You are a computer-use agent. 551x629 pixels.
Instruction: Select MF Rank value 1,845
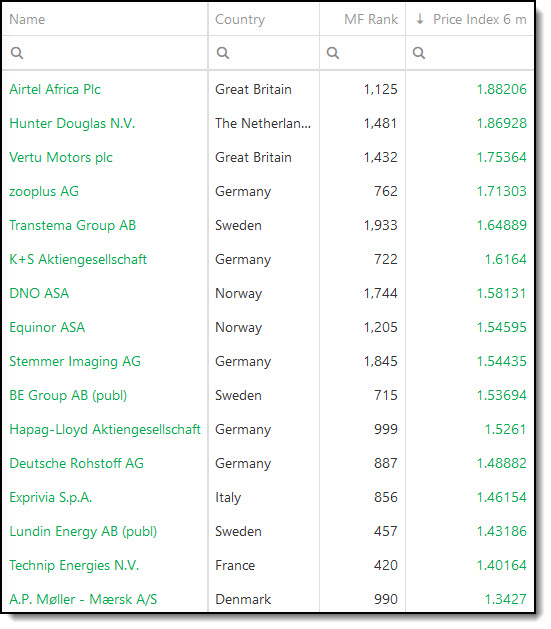(381, 361)
